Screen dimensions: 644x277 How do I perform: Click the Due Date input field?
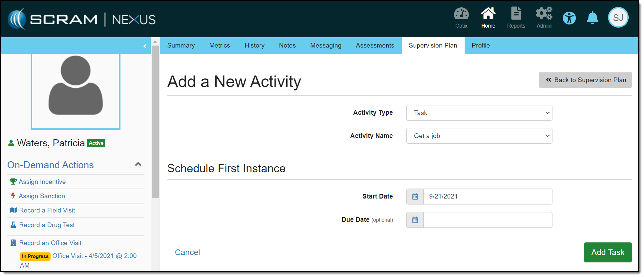(x=487, y=220)
